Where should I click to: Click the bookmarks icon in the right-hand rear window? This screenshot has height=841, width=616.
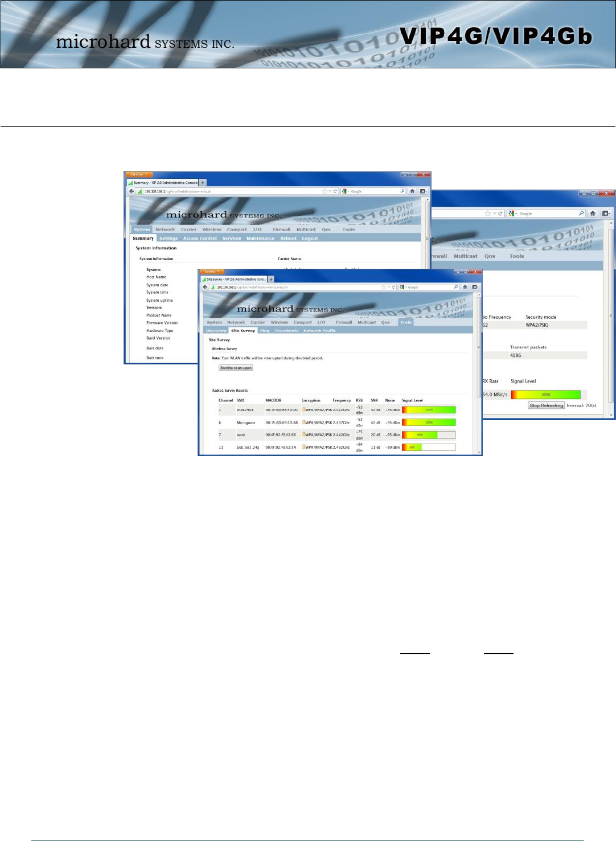coord(605,213)
